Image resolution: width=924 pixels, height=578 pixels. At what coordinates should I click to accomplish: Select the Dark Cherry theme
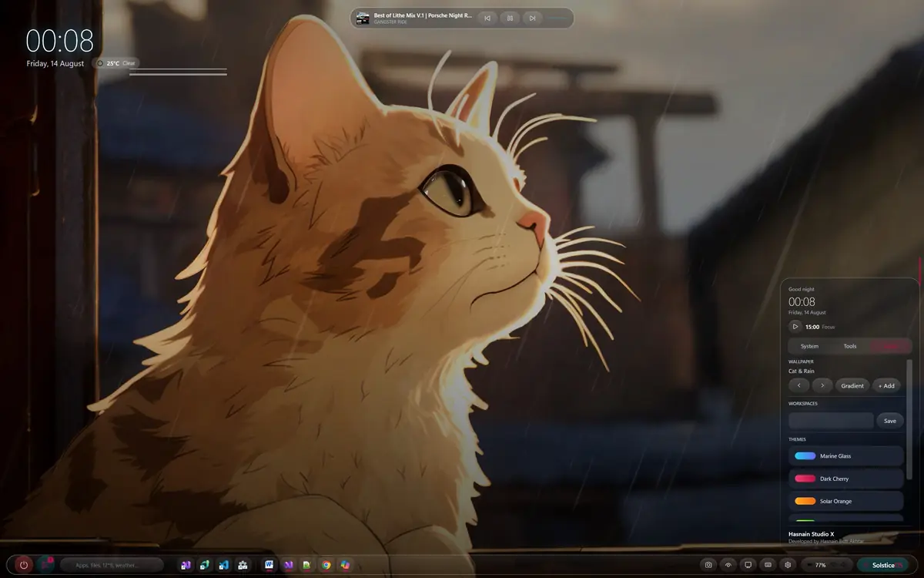click(x=846, y=479)
